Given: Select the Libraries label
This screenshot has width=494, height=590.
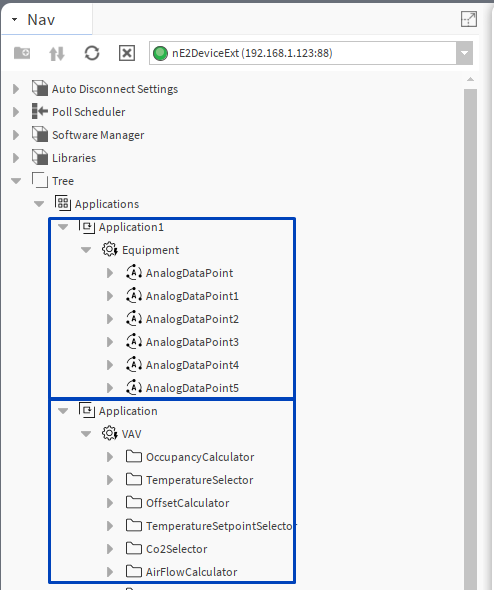Looking at the screenshot, I should point(74,158).
